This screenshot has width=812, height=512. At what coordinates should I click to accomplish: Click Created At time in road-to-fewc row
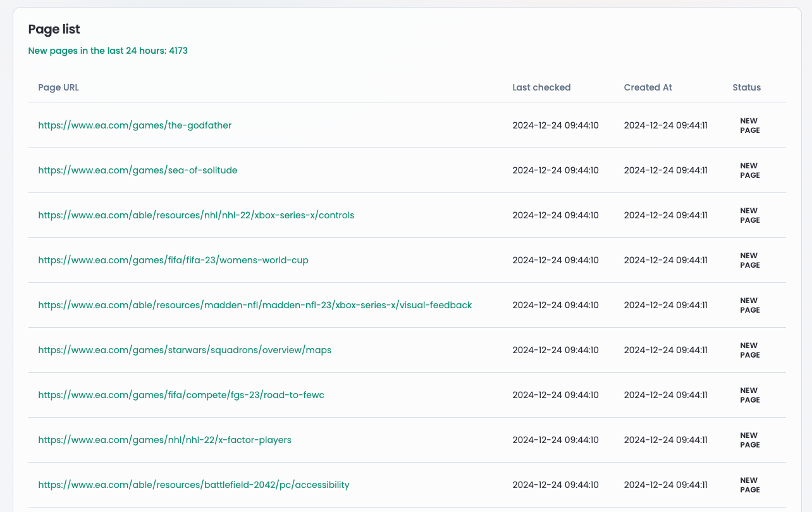tap(665, 395)
